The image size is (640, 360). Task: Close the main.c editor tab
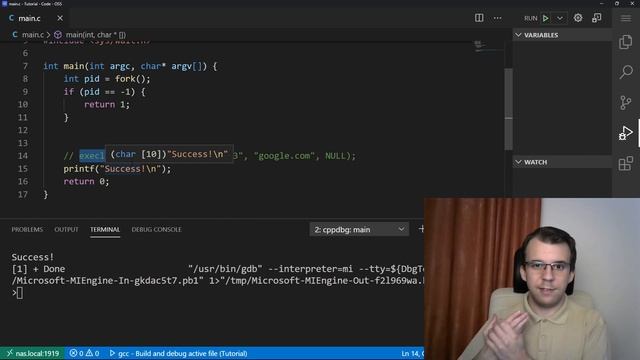click(x=60, y=18)
